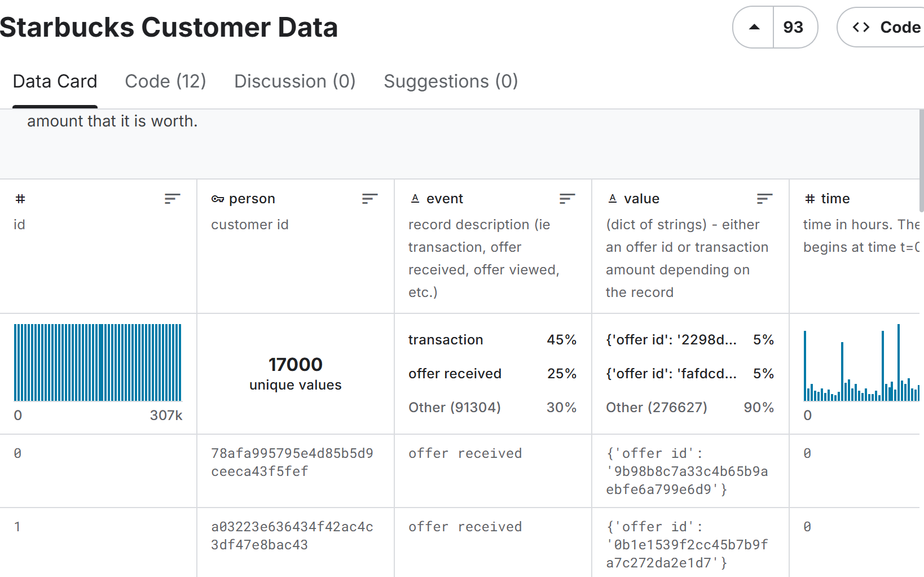Click the id column histogram
The height and width of the screenshot is (577, 924).
pos(98,362)
